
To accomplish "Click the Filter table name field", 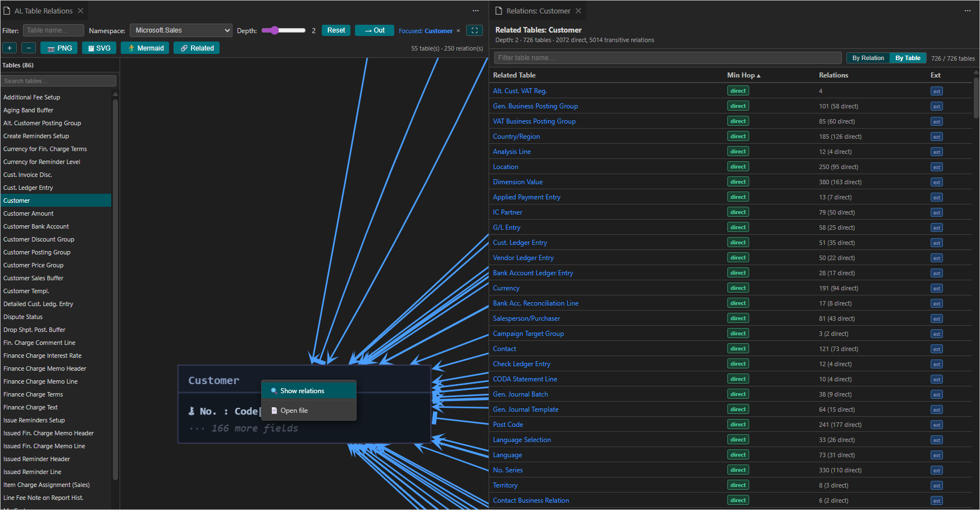I will (x=53, y=30).
